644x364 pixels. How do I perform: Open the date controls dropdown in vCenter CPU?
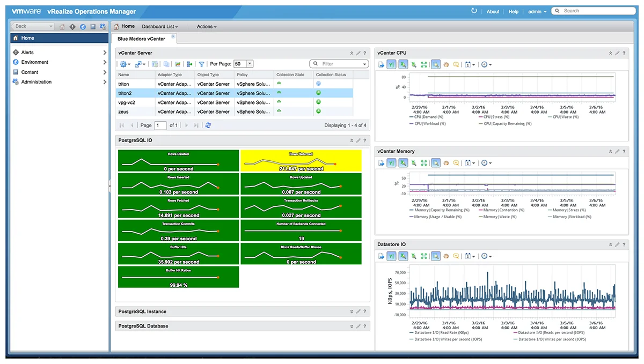(x=470, y=64)
